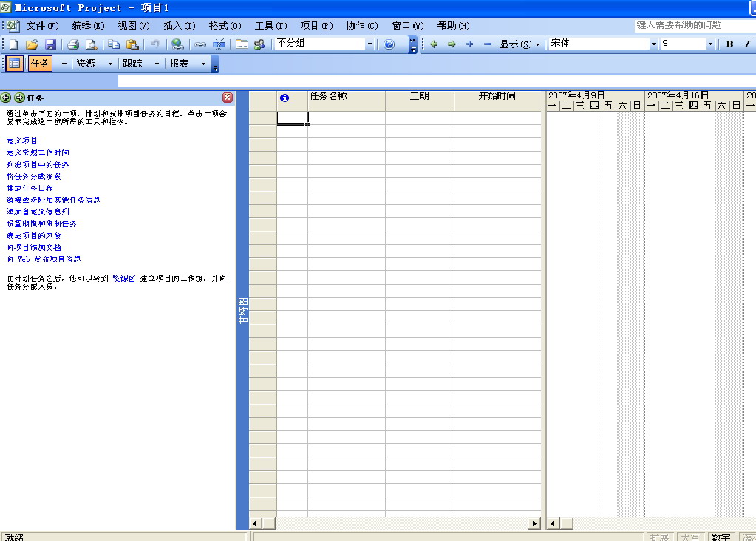The width and height of the screenshot is (756, 541).
Task: Click the Gantt chart's left scroll arrow
Action: pyautogui.click(x=553, y=524)
